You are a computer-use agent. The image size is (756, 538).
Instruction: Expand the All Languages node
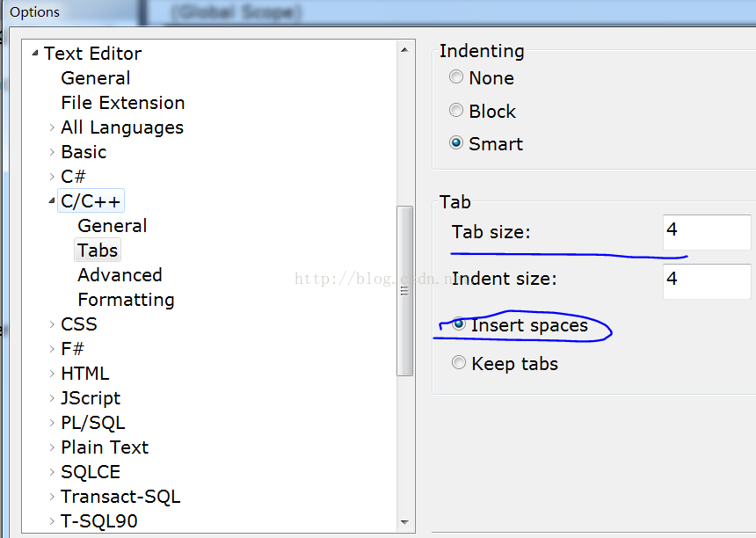click(x=52, y=127)
